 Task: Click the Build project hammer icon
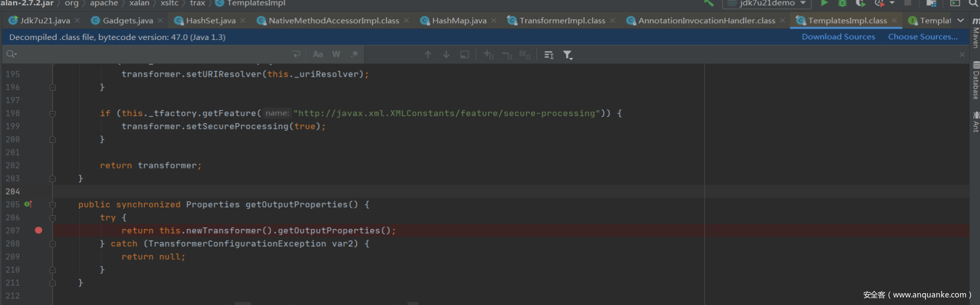708,3
